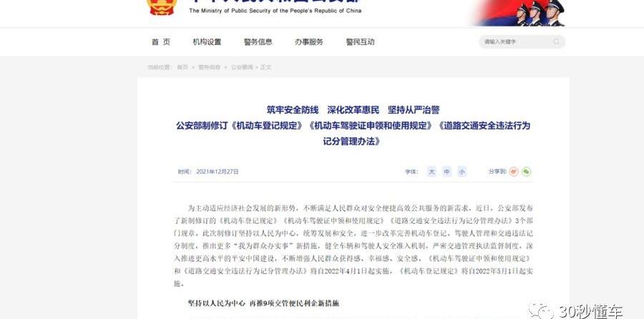
Task: Open the 首页 navigation menu item
Action: click(160, 42)
